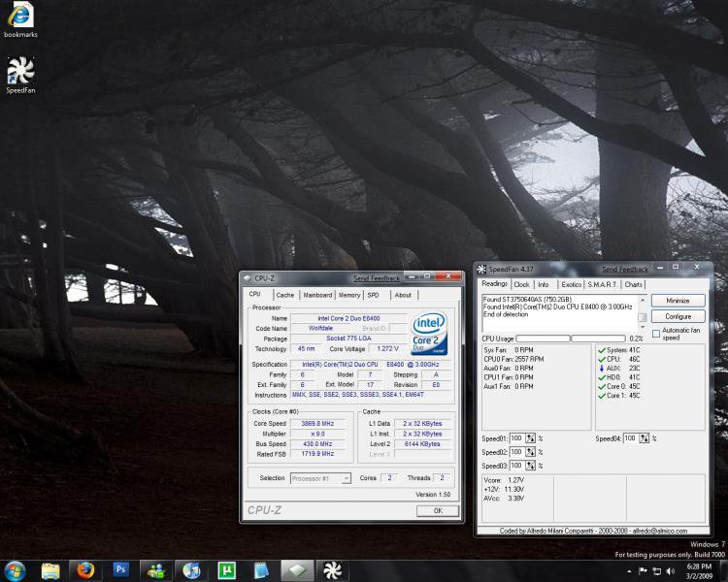Open the Windows Start orb

15,570
